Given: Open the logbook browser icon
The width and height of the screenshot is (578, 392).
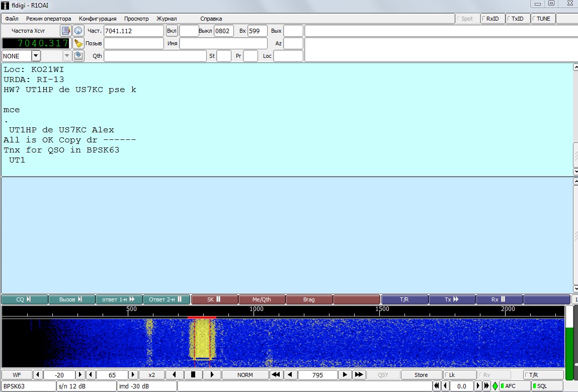Looking at the screenshot, I should coord(66,31).
